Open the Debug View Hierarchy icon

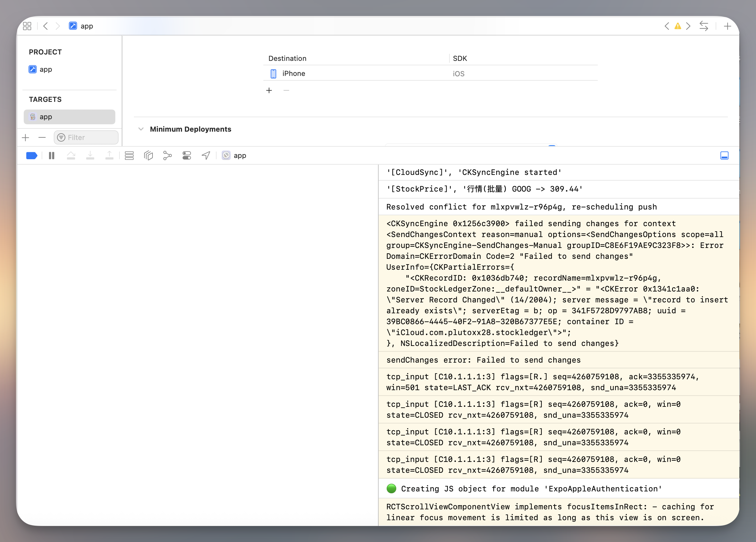(x=148, y=156)
